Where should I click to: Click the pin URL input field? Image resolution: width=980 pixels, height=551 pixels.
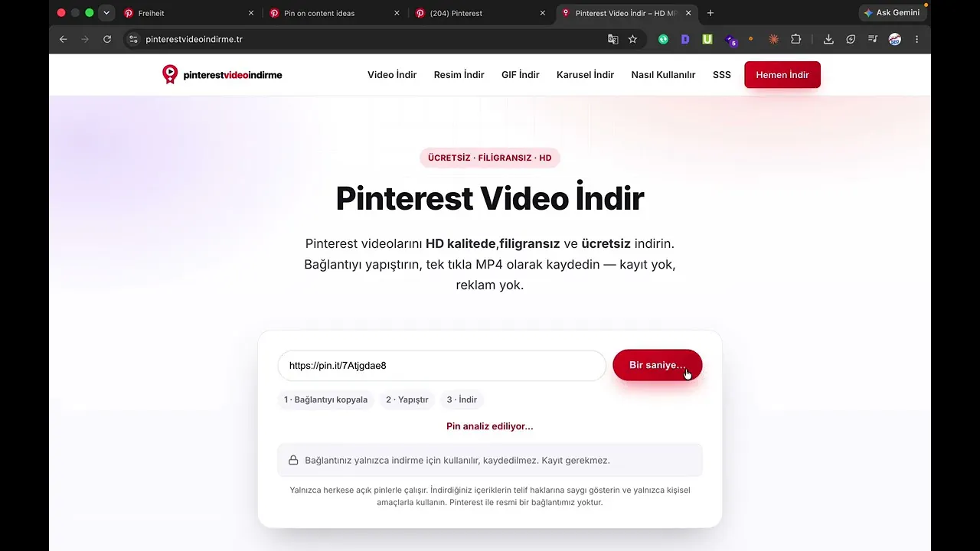[x=442, y=366]
